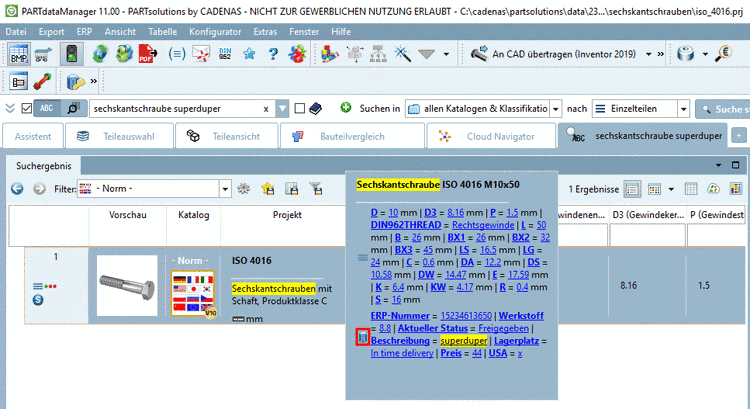750x409 pixels.
Task: Expand the search history dropdown arrow
Action: (x=282, y=109)
